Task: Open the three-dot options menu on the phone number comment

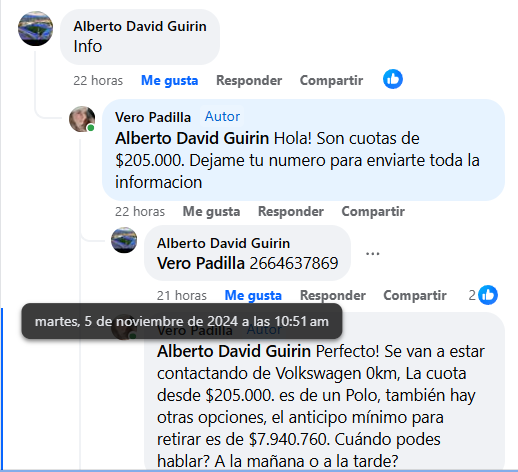Action: point(372,254)
